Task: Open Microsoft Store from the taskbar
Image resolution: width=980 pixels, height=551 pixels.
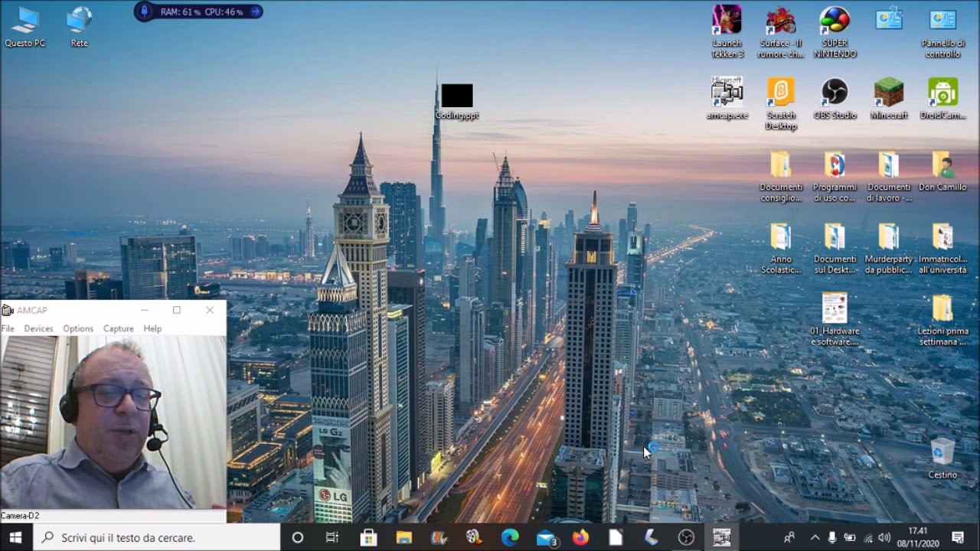Action: (368, 537)
